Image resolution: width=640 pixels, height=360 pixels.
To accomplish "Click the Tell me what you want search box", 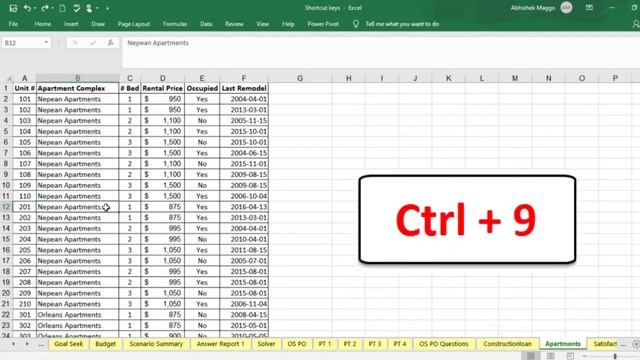I will (x=402, y=24).
